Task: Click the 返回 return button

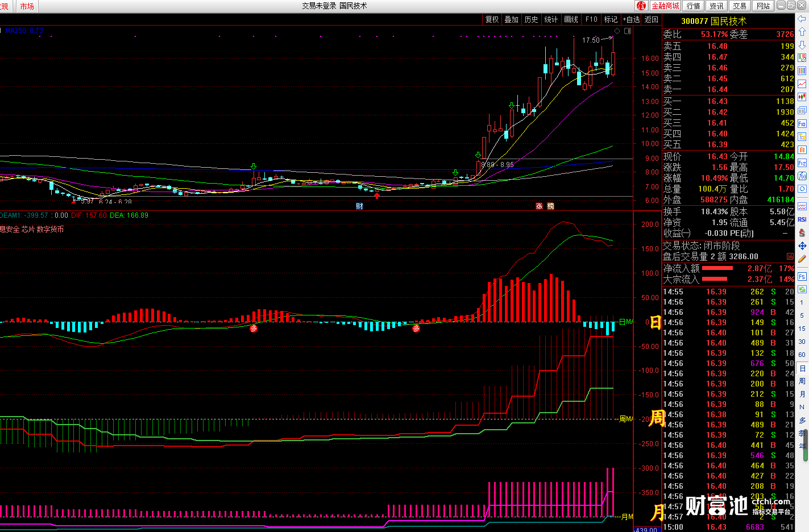Action: 652,19
